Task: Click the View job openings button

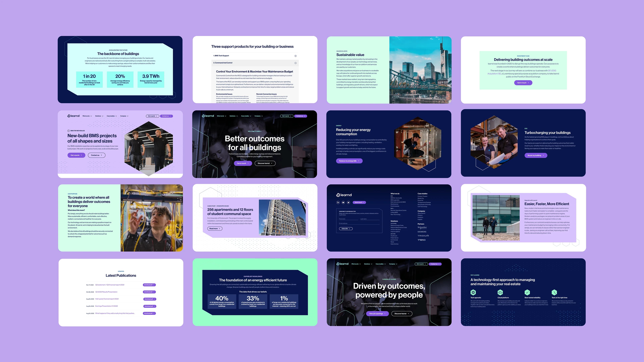Action: point(378,314)
